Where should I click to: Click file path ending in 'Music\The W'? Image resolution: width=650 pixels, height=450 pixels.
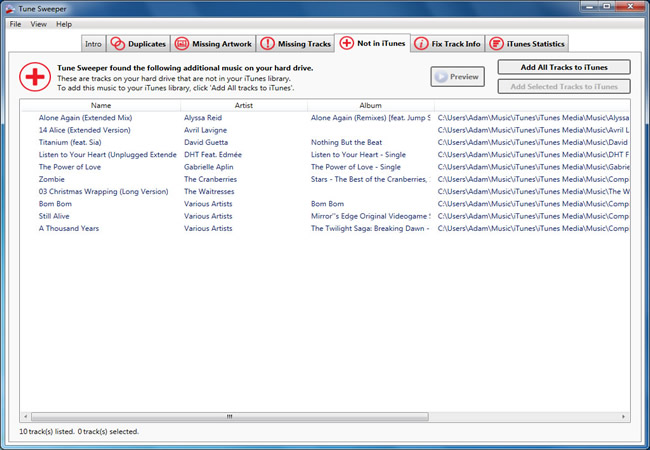click(x=534, y=191)
